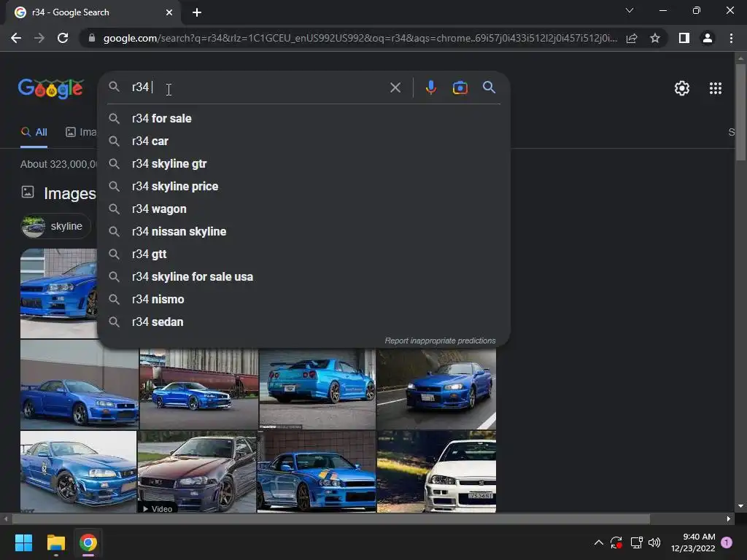The image size is (747, 560).
Task: Open network status tray icon
Action: point(636,542)
